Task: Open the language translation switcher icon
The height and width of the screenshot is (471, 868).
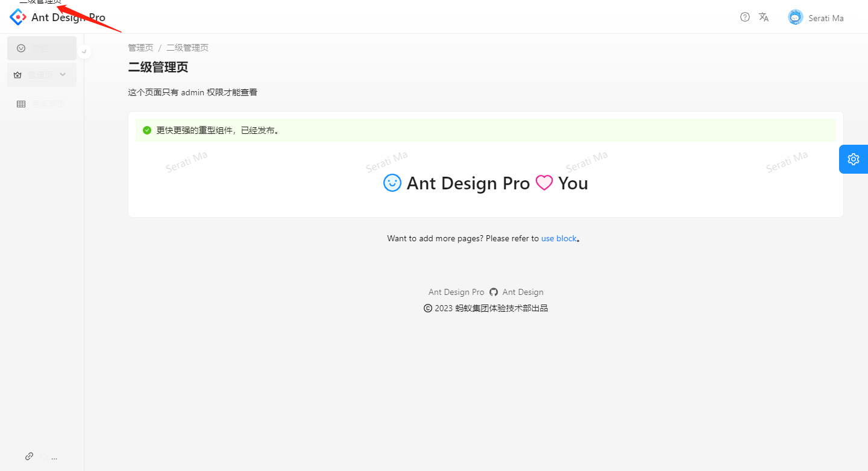Action: click(x=764, y=17)
